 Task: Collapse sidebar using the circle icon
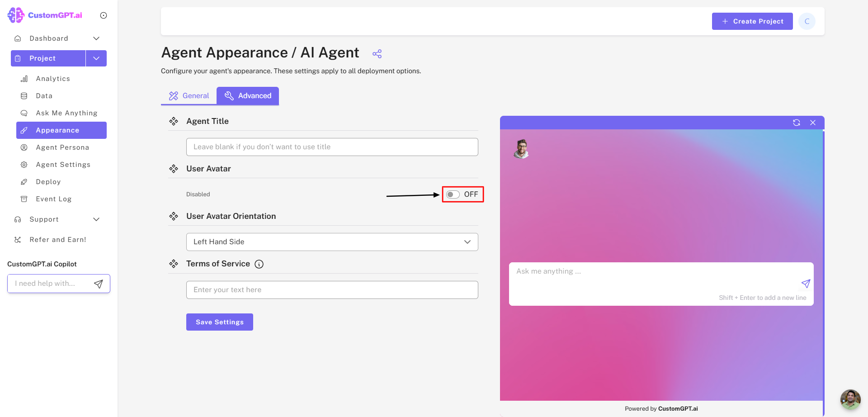(x=104, y=15)
